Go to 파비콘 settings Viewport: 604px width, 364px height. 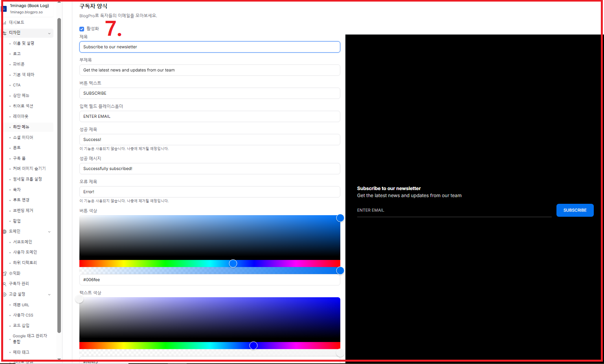point(18,64)
